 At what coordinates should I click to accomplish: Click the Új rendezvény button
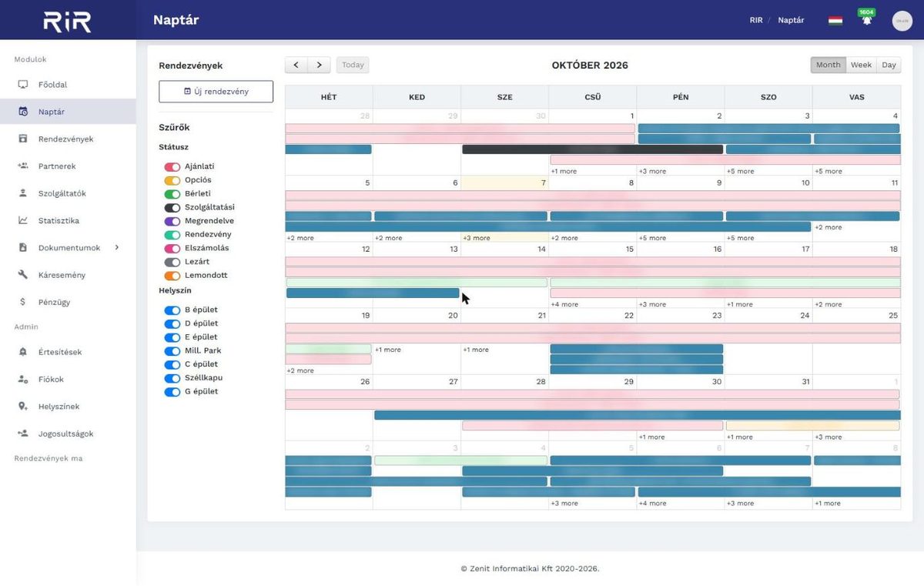(216, 91)
